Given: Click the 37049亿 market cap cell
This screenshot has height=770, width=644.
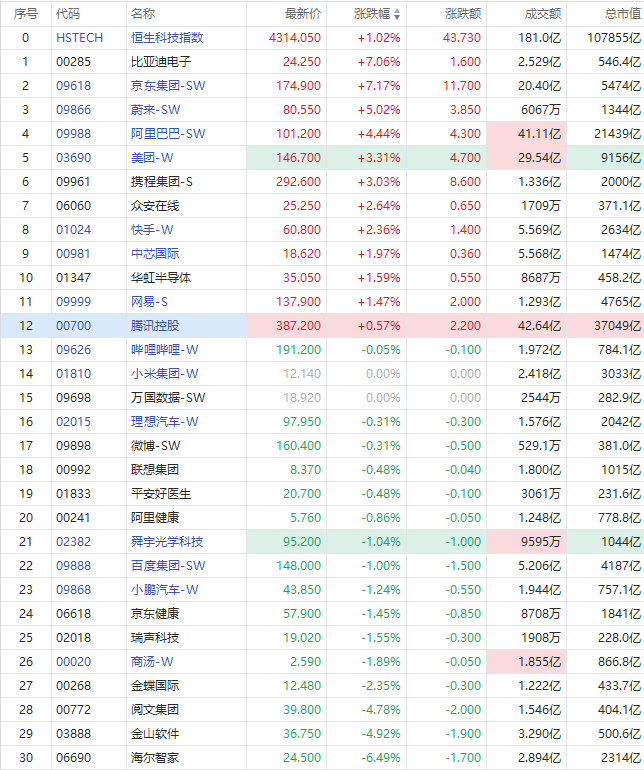Looking at the screenshot, I should click(x=606, y=326).
